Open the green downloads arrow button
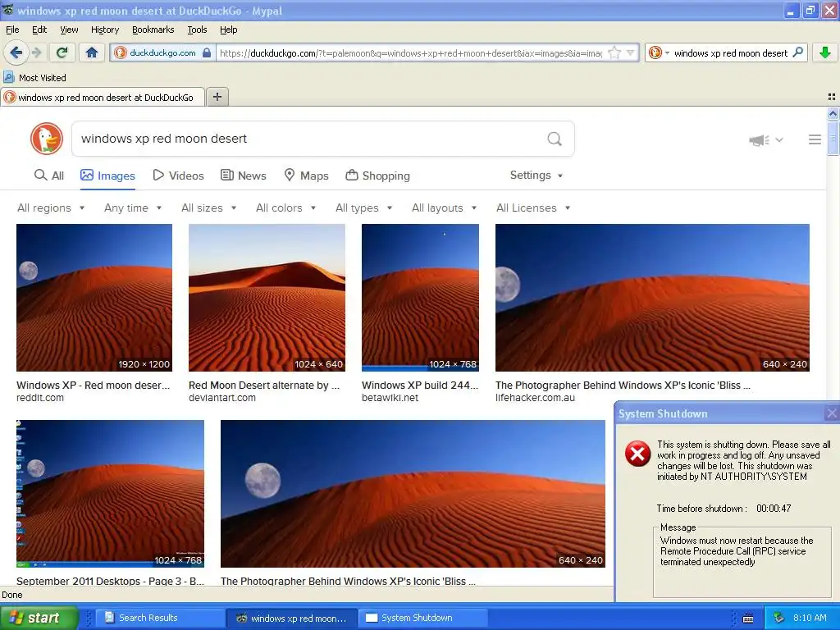The width and height of the screenshot is (840, 630). (x=825, y=52)
